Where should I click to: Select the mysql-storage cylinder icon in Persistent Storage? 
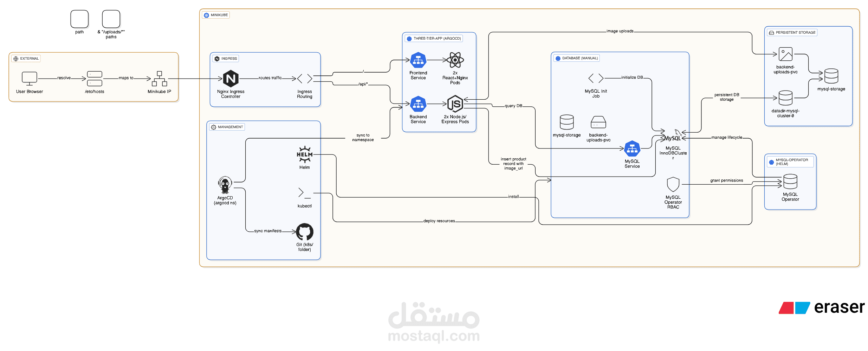[831, 76]
